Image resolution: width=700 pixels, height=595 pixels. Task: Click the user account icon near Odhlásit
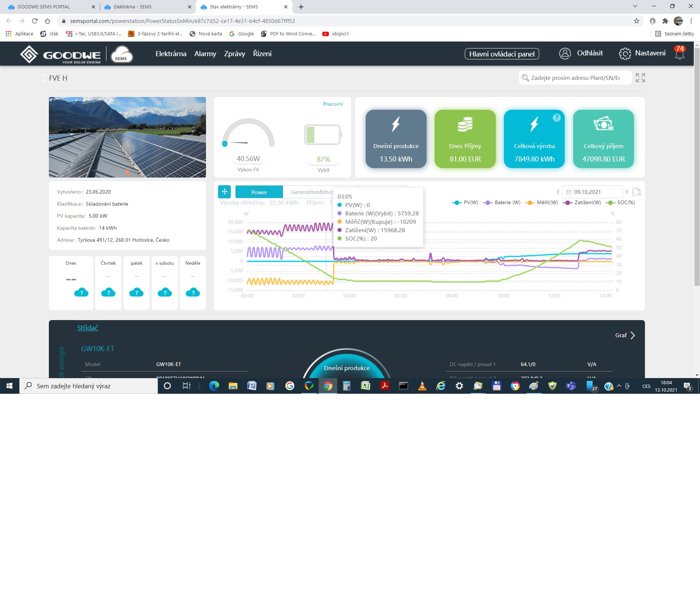pyautogui.click(x=565, y=54)
